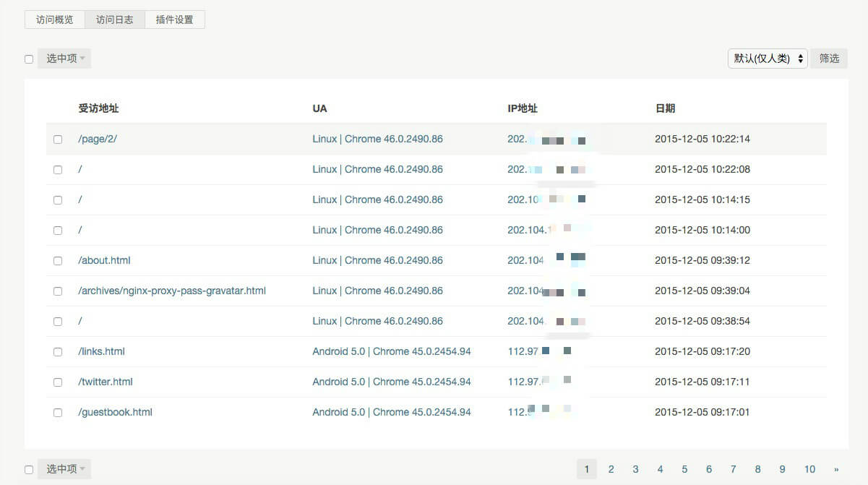Switch to the 访问概览 tab
Image resolution: width=868 pixels, height=485 pixels.
[55, 20]
